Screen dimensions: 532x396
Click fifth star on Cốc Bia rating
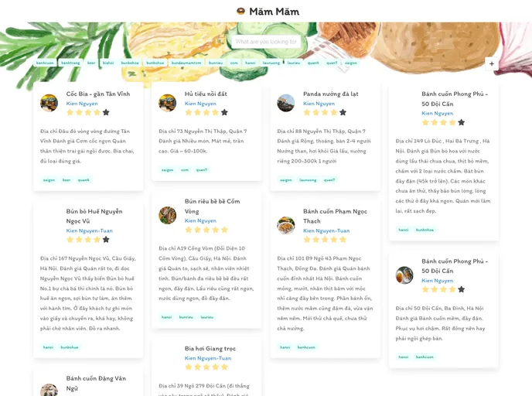tap(106, 112)
